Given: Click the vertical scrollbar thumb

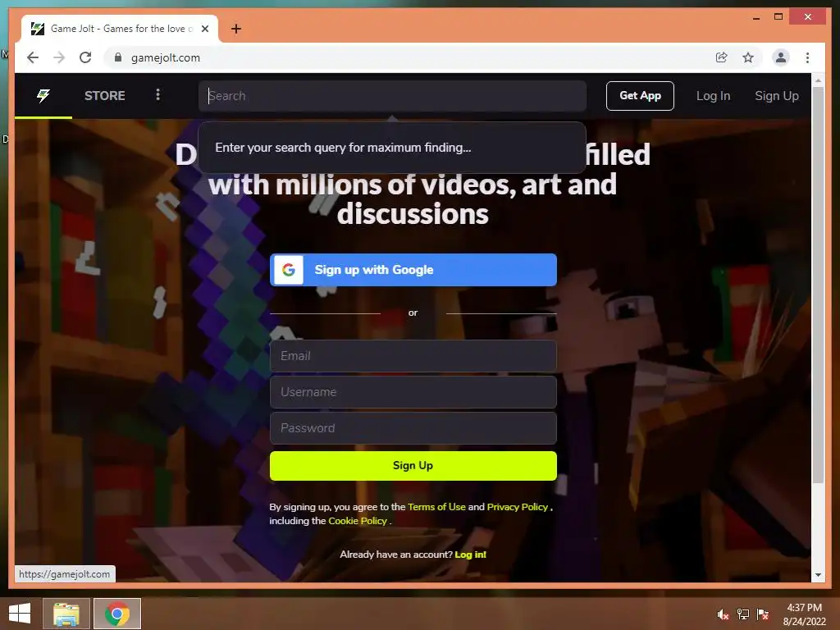Looking at the screenshot, I should click(818, 285).
